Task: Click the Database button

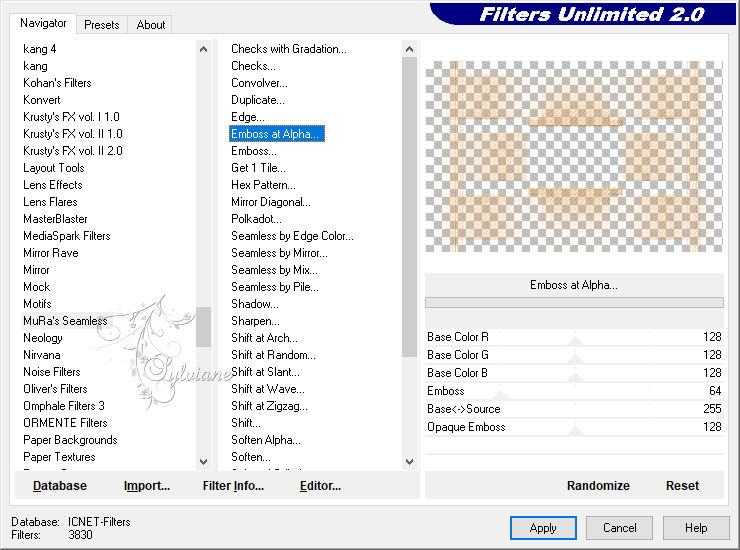Action: tap(60, 486)
